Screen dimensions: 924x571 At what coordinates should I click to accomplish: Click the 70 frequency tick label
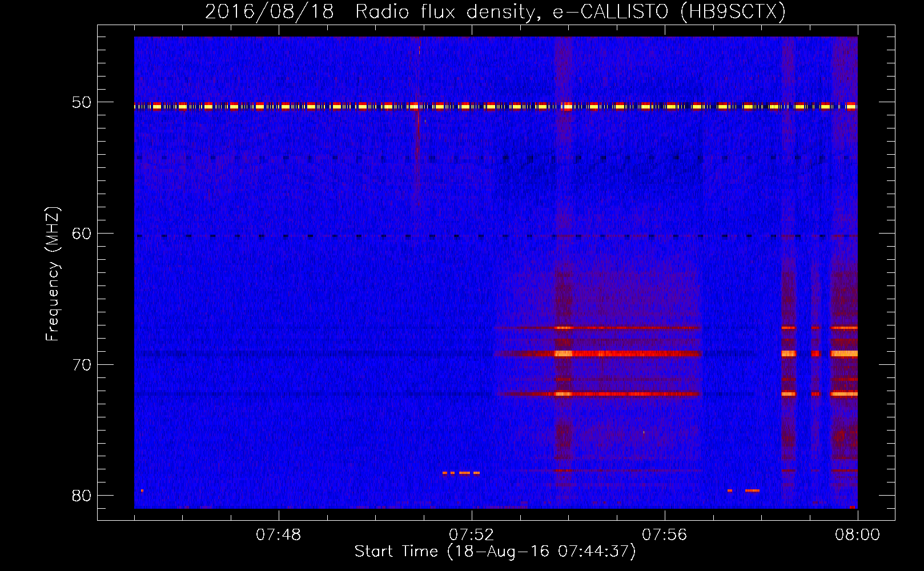[82, 365]
